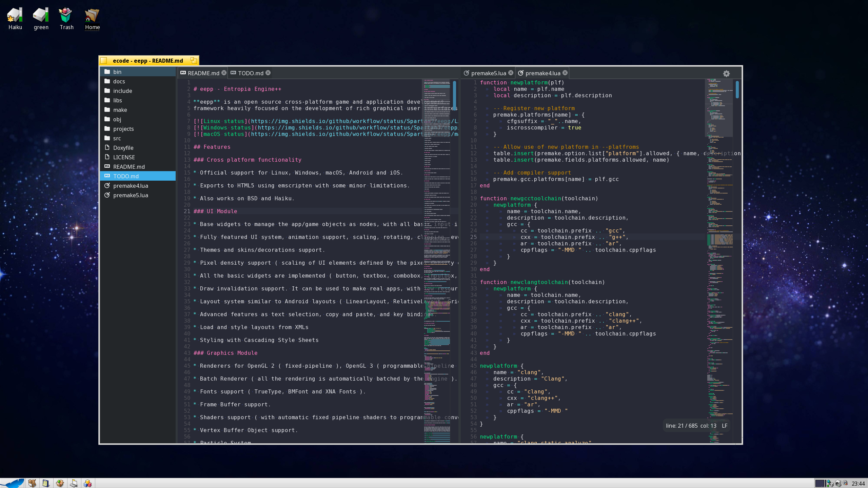Image resolution: width=868 pixels, height=488 pixels.
Task: Expand the include folder in sidebar
Action: (x=122, y=91)
